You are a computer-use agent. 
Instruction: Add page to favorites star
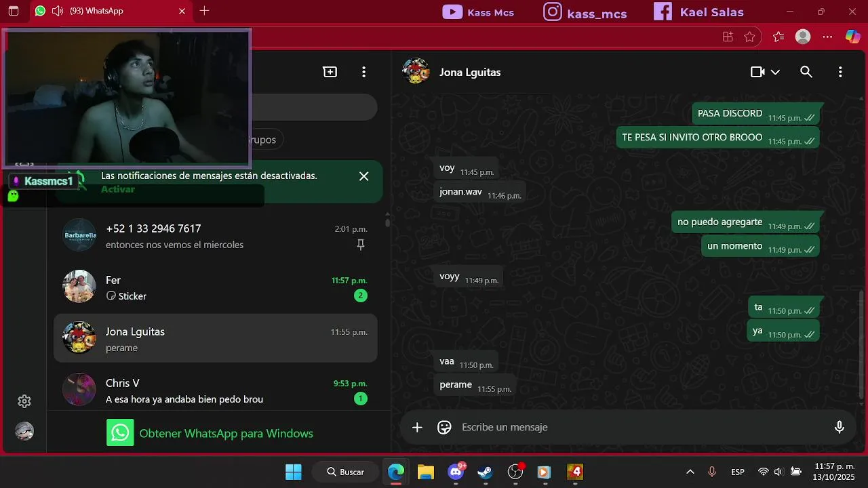pyautogui.click(x=749, y=37)
